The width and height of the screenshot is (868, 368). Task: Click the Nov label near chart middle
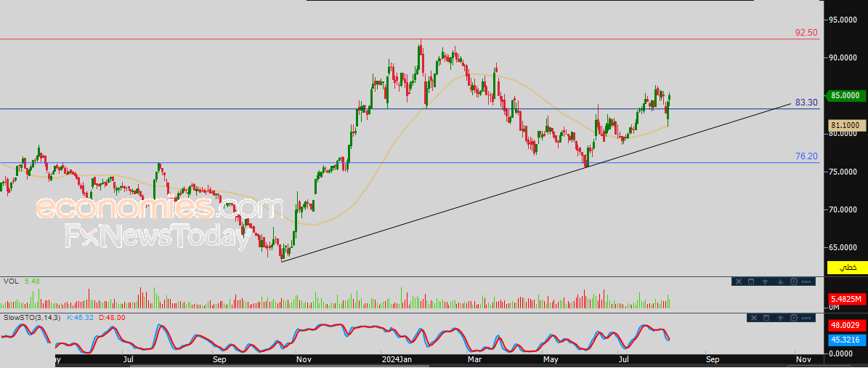click(304, 360)
